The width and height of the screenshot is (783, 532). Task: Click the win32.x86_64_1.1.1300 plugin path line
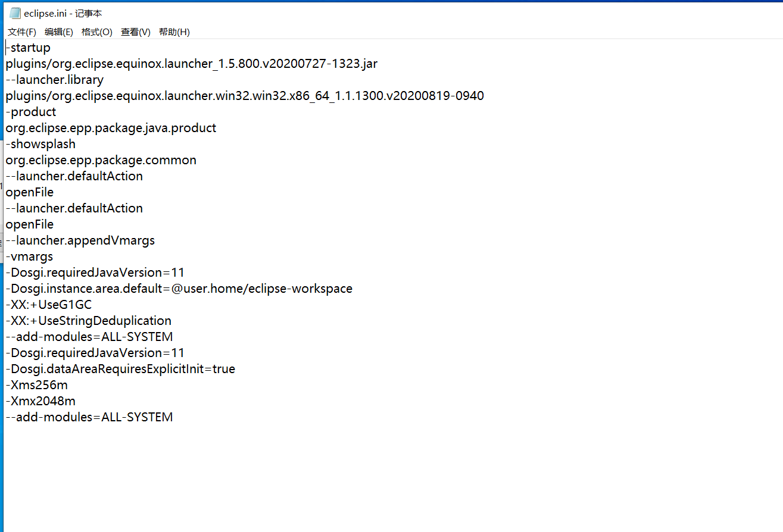click(245, 96)
